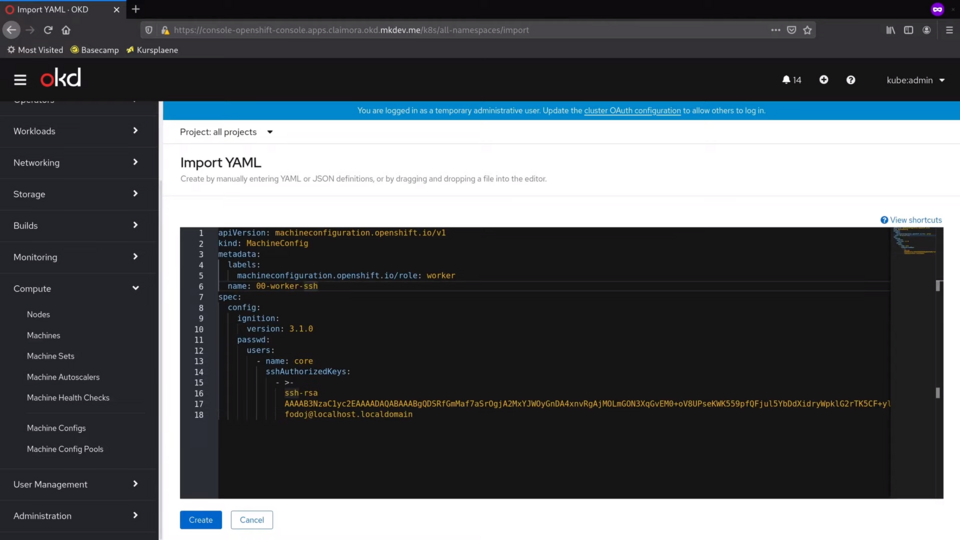This screenshot has height=540, width=960.
Task: Open Firefox application menu
Action: click(949, 30)
